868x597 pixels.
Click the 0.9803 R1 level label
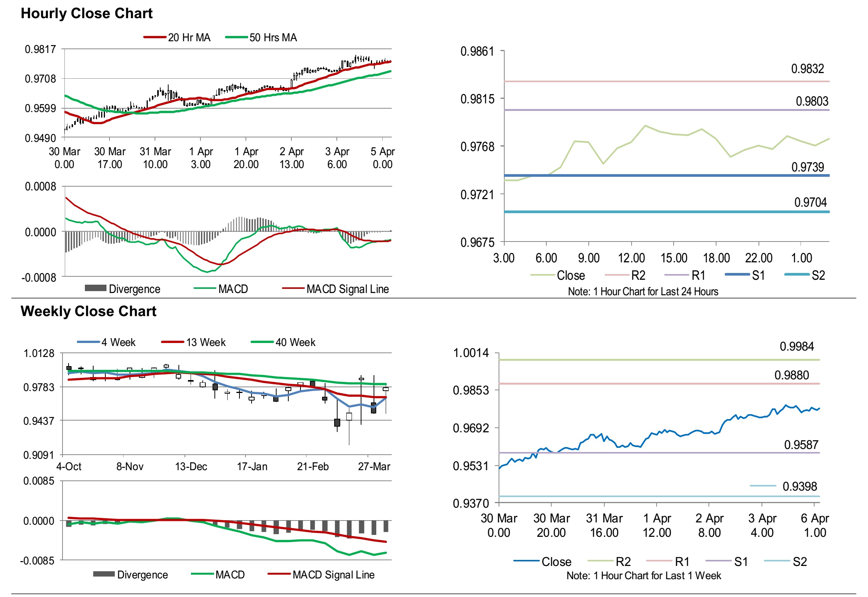coord(812,101)
